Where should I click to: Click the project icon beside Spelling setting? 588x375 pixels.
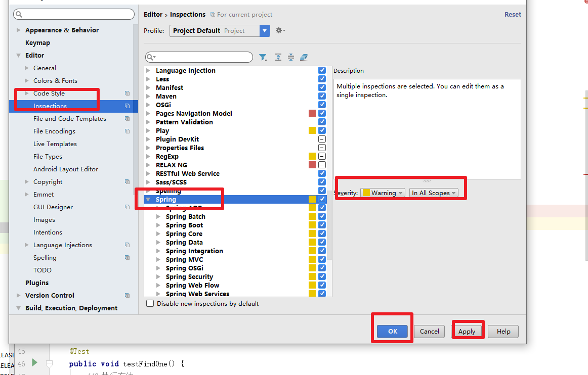coord(127,258)
